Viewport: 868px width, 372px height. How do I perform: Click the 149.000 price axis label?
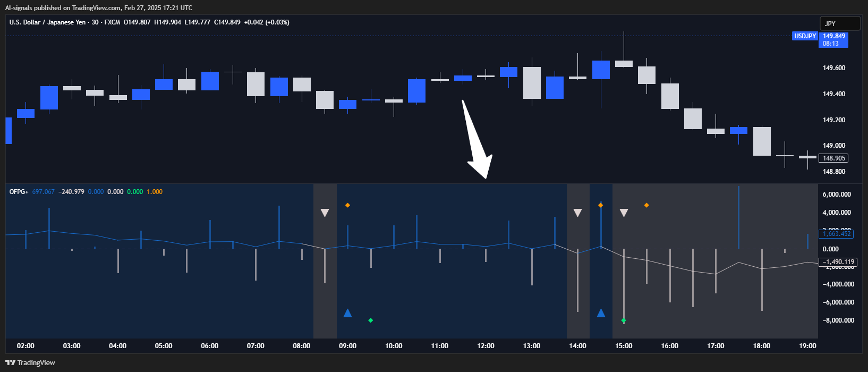tap(834, 146)
